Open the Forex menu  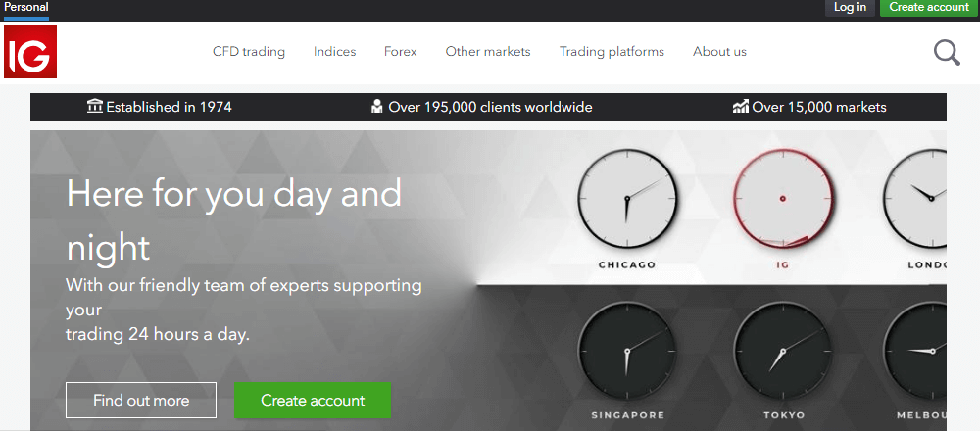coord(401,52)
